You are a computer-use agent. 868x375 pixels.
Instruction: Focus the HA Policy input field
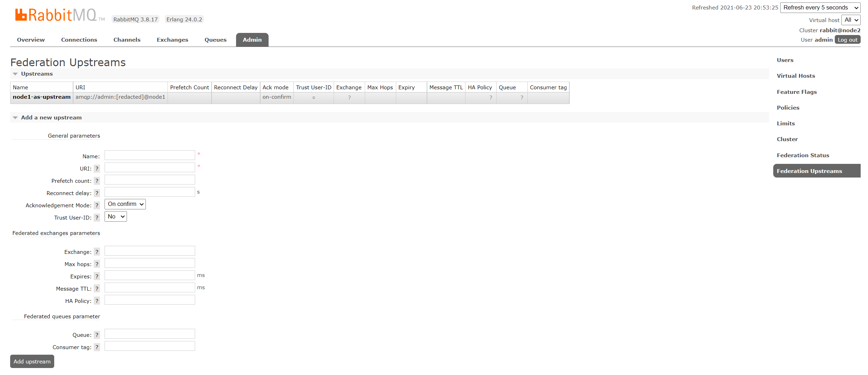tap(150, 300)
